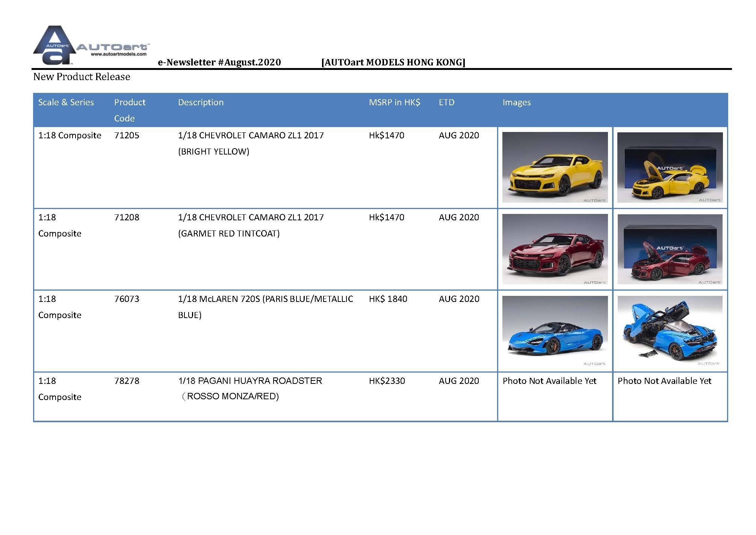Select the Pagani Huayra Roadster description
Viewport: 756px width, 535px height.
tap(250, 388)
